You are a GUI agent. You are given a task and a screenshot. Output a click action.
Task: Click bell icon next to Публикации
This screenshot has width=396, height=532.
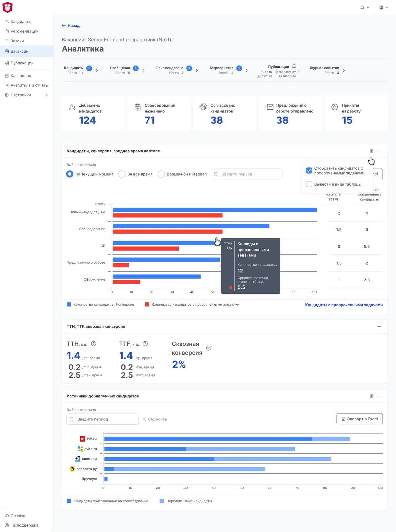[x=294, y=66]
